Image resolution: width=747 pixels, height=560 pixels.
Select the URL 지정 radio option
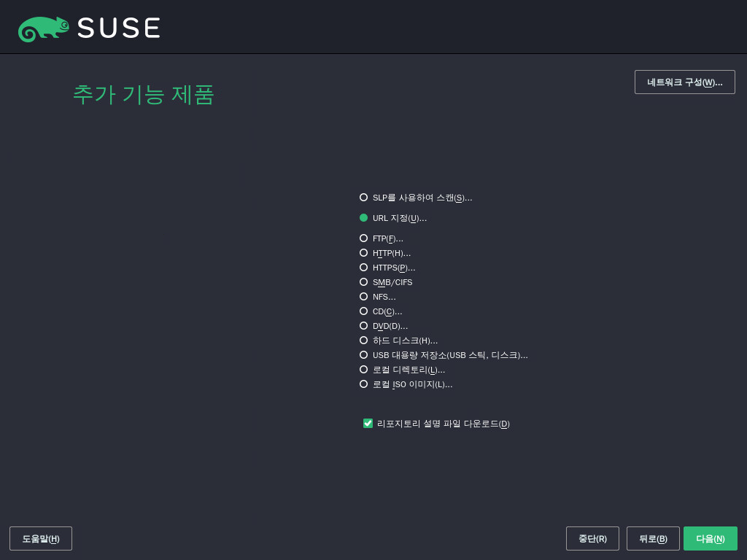364,218
